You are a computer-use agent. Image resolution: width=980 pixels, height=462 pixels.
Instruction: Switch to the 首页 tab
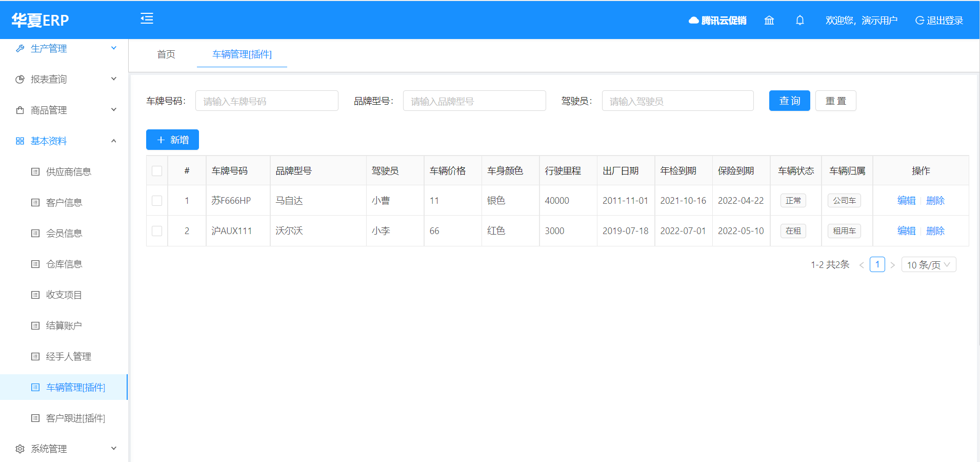click(166, 54)
